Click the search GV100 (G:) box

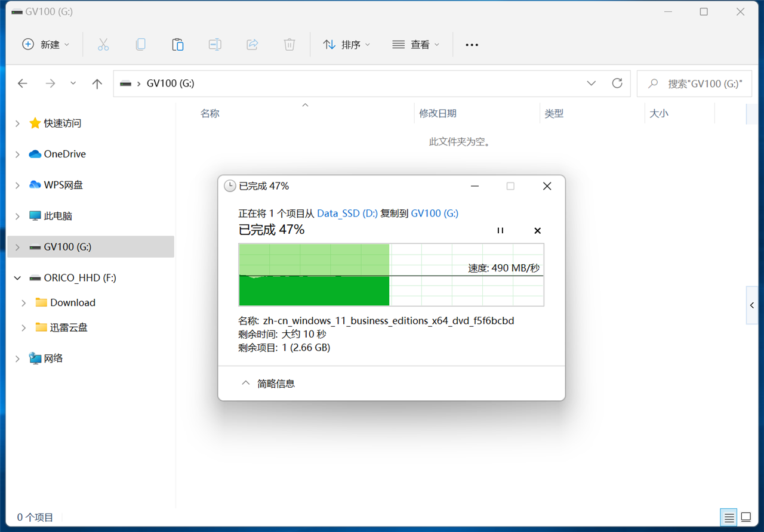(694, 83)
